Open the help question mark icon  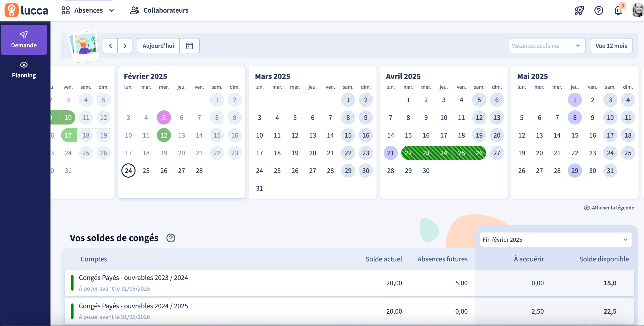599,10
